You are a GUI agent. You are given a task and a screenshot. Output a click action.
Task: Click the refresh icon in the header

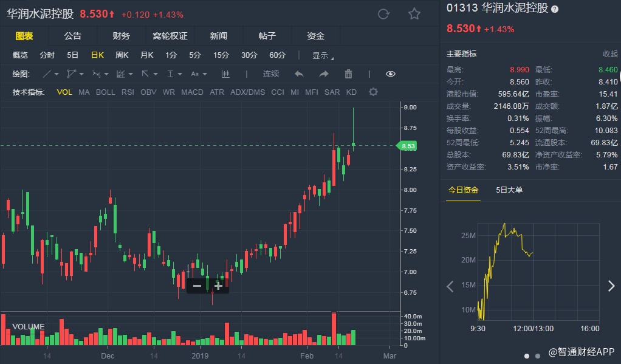pyautogui.click(x=383, y=14)
